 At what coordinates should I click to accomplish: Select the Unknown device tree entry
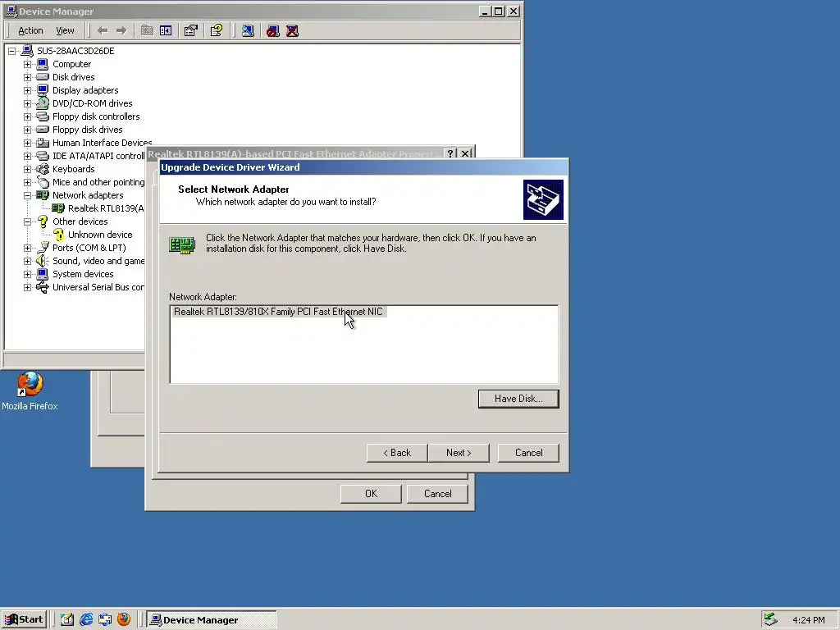(100, 235)
